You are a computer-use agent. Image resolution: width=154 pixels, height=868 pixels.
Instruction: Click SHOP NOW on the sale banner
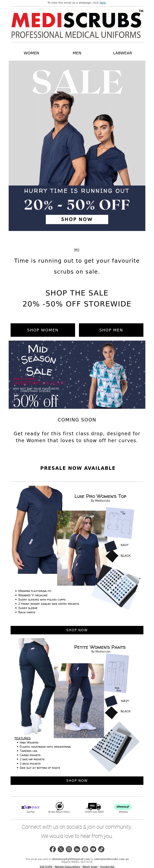77,219
